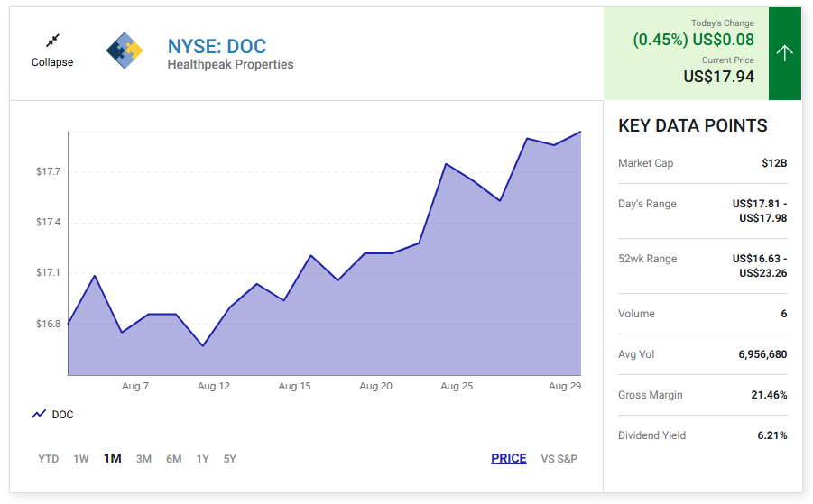Click Today's Change (0.45%) US$0.08
The image size is (813, 504).
(694, 40)
